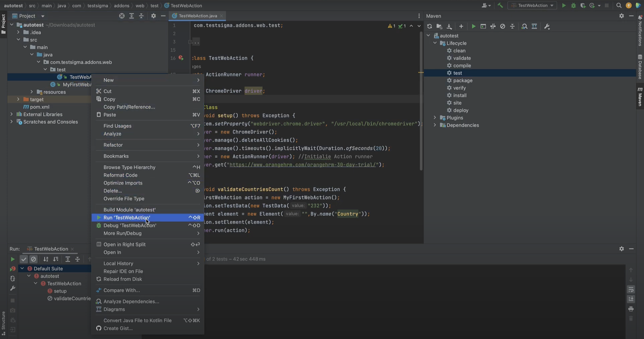Expand all in Project panel
This screenshot has height=339, width=644.
tap(132, 16)
